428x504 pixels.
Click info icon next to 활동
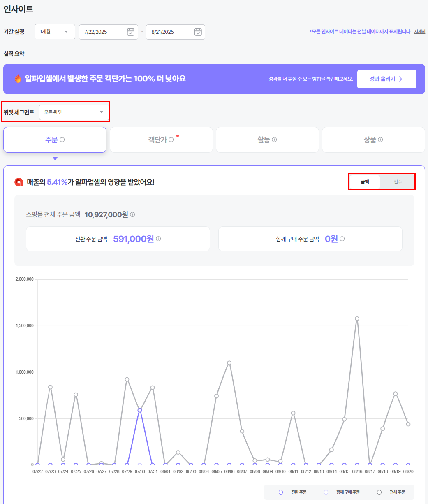[x=274, y=139]
